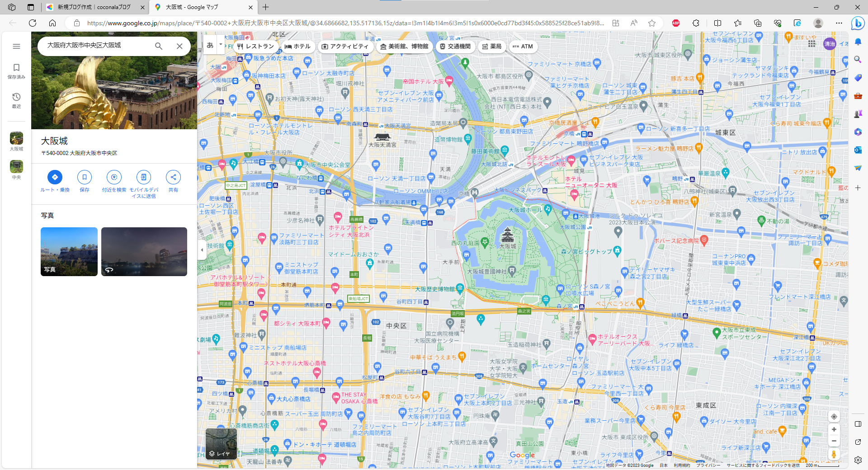This screenshot has height=470, width=868.
Task: Save 大阪城 using the 保存 icon
Action: point(85,177)
